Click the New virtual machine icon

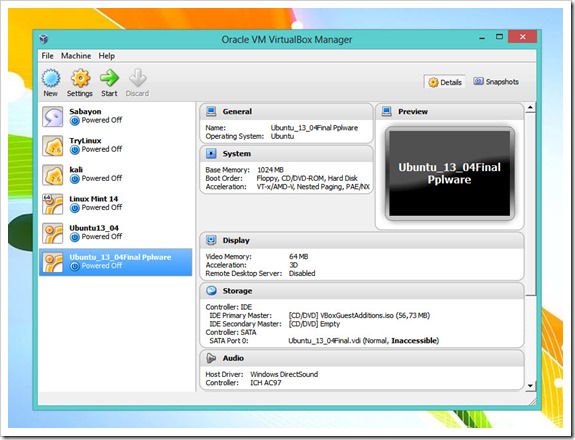point(51,78)
